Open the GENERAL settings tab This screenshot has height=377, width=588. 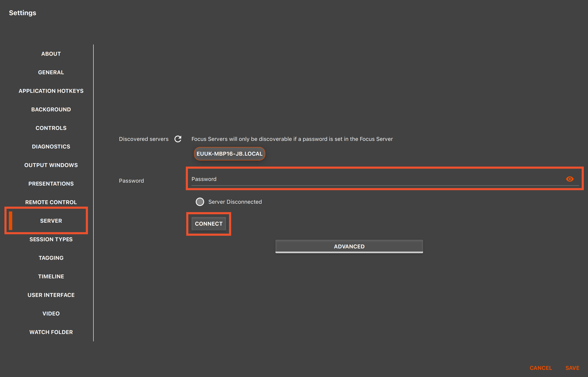coord(51,73)
